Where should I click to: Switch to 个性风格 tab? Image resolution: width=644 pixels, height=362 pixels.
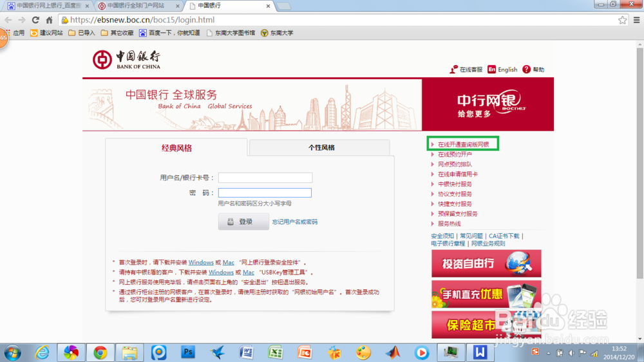tap(319, 148)
